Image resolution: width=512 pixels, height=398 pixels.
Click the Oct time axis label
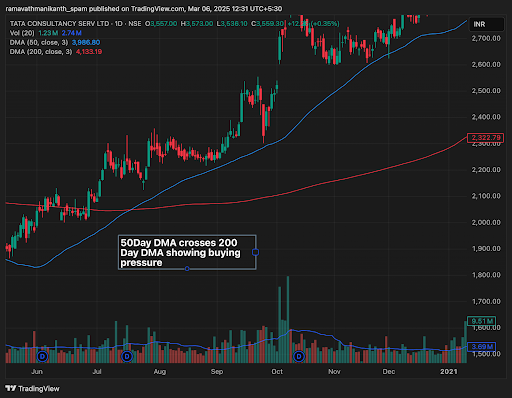coord(277,371)
